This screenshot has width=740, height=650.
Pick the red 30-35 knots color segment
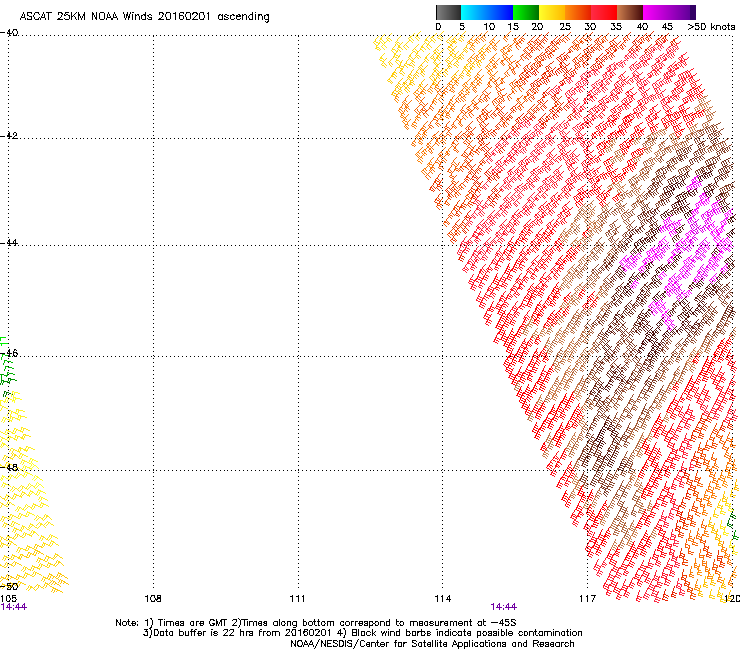click(x=604, y=12)
